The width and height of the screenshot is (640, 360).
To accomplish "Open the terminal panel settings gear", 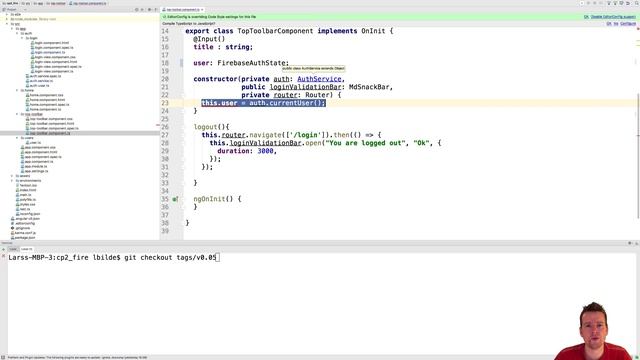I will tap(629, 243).
